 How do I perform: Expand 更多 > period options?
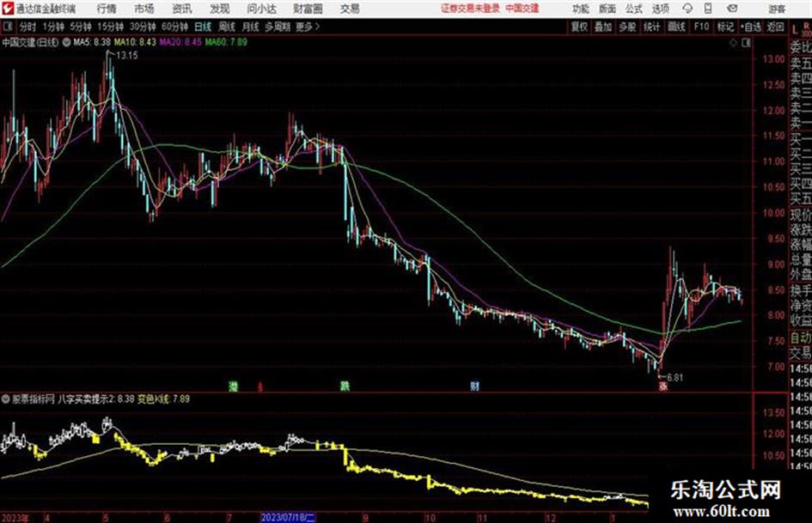pyautogui.click(x=308, y=27)
